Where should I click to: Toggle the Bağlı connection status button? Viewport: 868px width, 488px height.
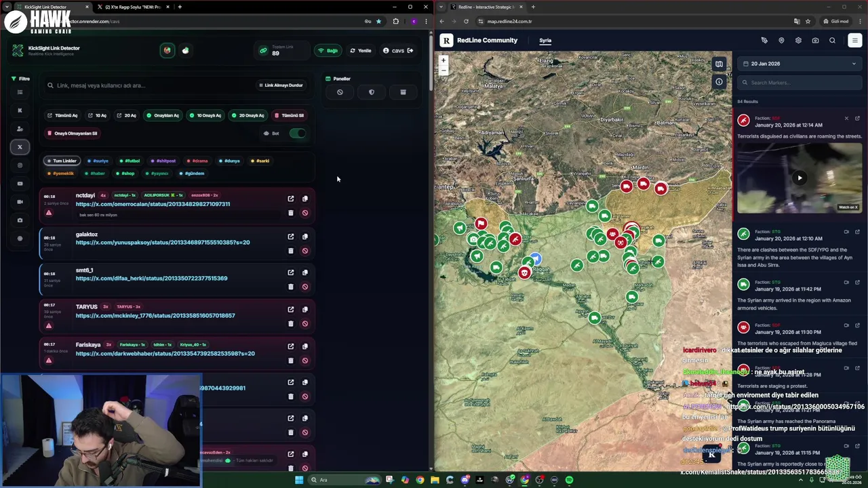coord(328,50)
